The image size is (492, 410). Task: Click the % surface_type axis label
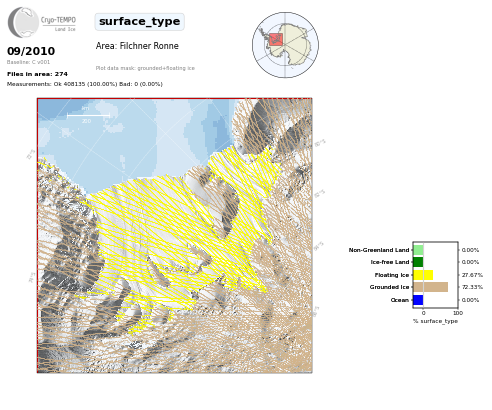435,321
